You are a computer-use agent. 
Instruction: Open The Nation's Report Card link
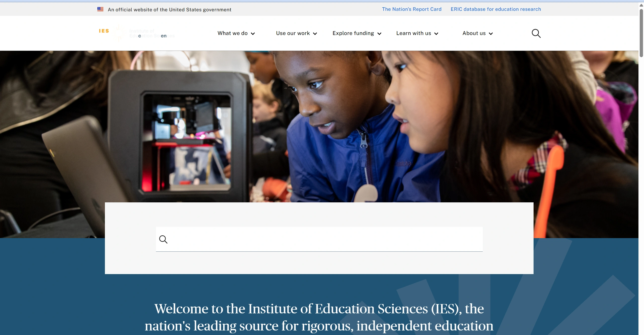coord(412,9)
